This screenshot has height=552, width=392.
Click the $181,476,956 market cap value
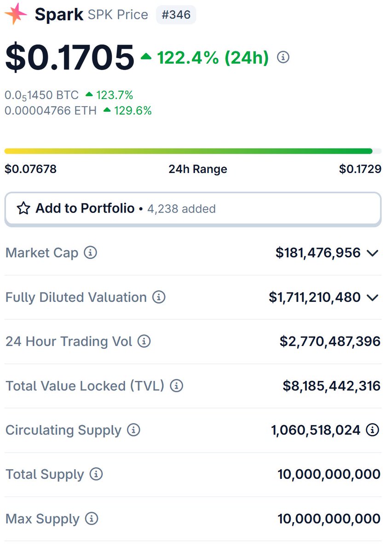click(x=318, y=253)
